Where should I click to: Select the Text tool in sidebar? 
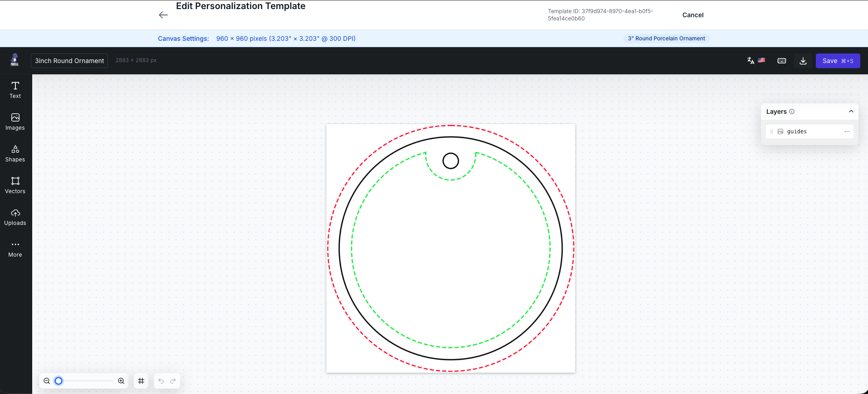pos(15,90)
